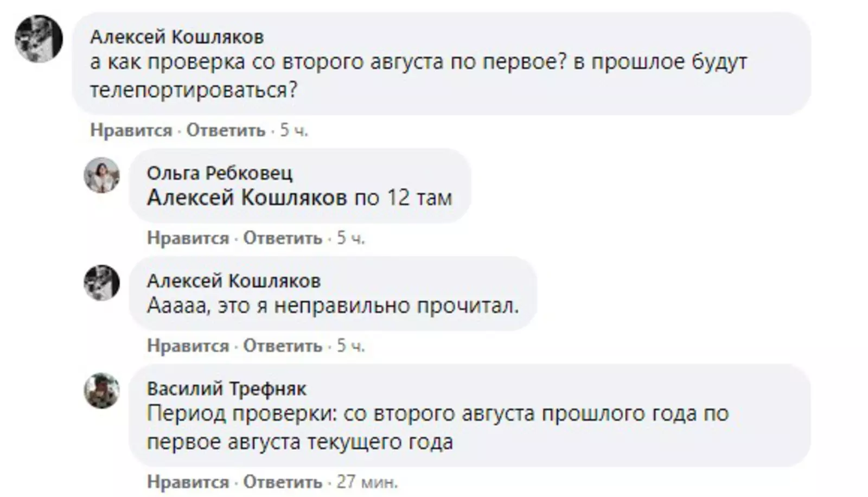Open the '27 мин.' timestamp
The width and height of the screenshot is (868, 497).
click(367, 482)
